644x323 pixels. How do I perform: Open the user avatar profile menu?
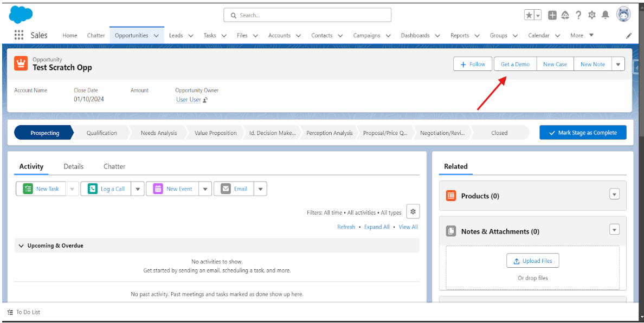pyautogui.click(x=623, y=15)
